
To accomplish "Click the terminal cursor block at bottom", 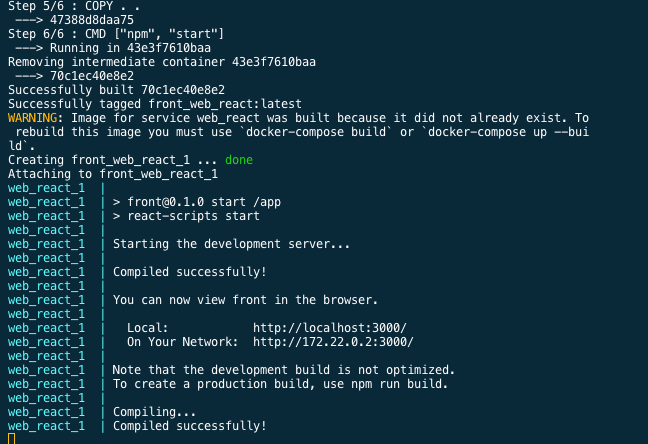I will [x=12, y=438].
